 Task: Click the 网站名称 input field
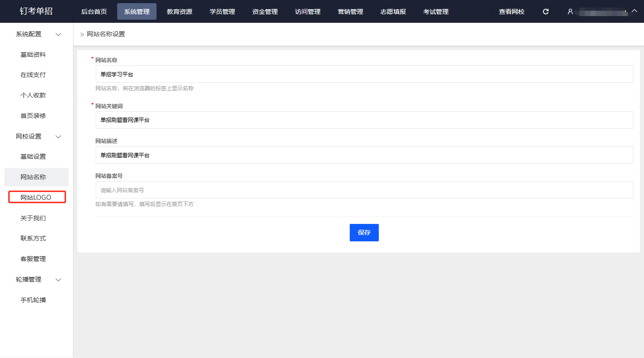[364, 74]
